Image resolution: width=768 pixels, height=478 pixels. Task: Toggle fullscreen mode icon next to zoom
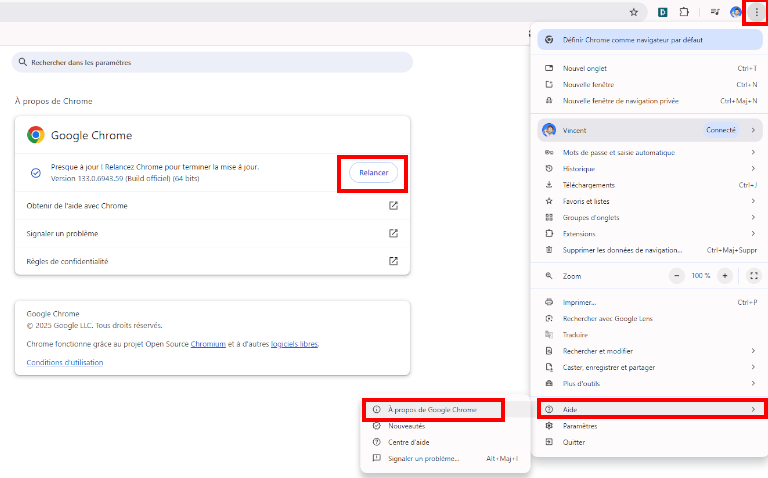point(753,276)
